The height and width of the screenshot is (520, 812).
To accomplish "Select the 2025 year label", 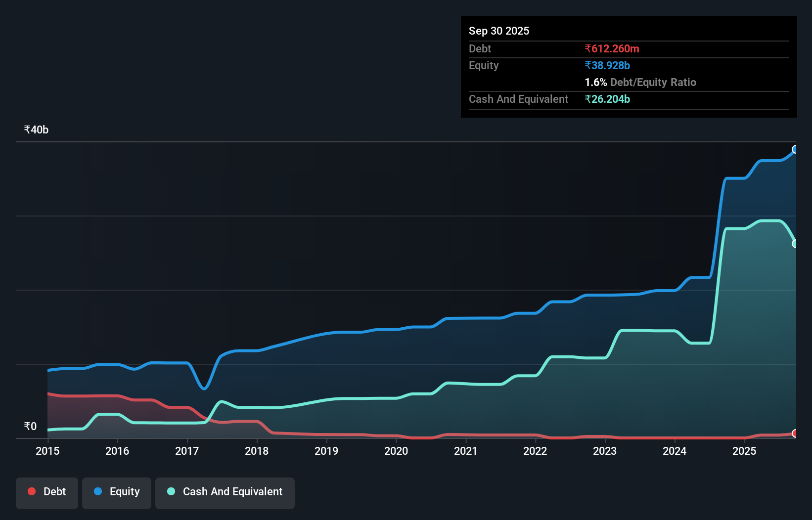I will pos(745,451).
